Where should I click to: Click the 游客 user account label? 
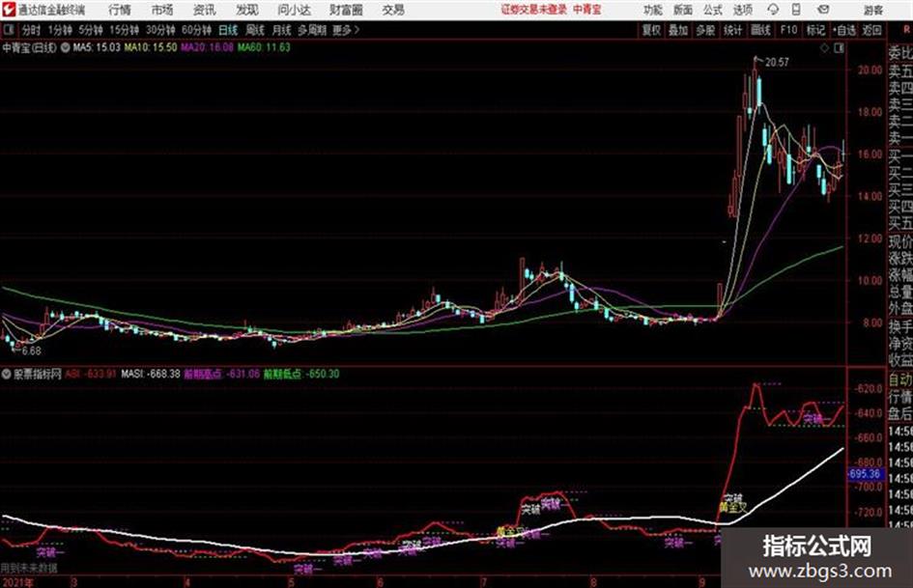(x=872, y=10)
